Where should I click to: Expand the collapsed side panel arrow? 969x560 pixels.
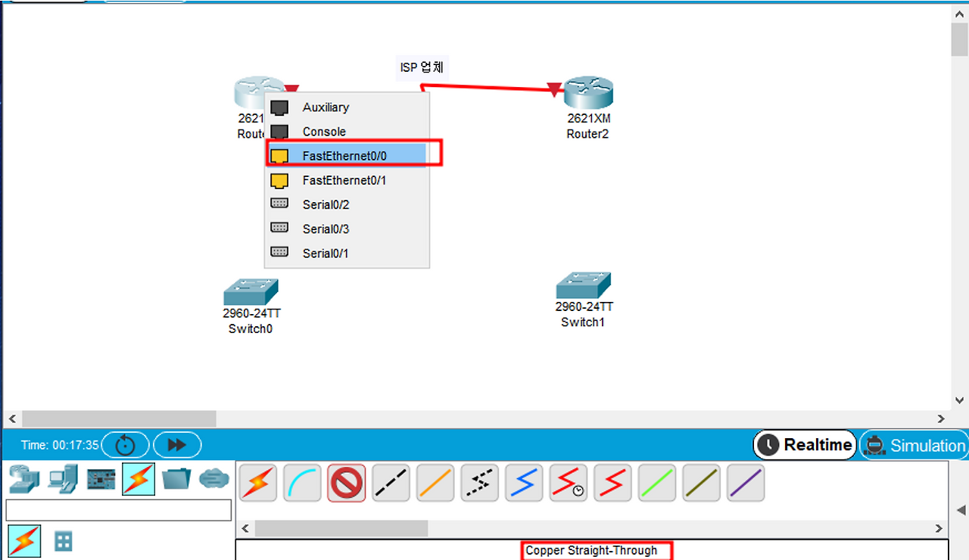tap(961, 509)
